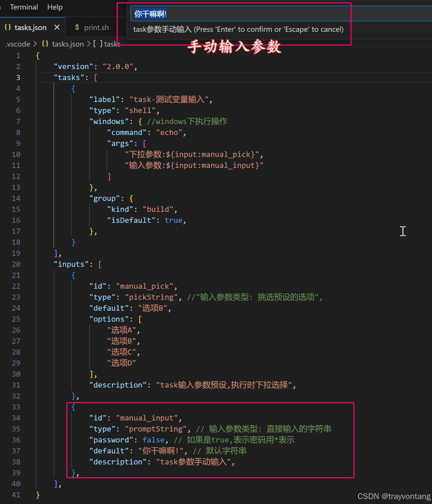Screen dimensions: 432x504
Task: Click the "选项C" option on line 28
Action: [x=122, y=352]
